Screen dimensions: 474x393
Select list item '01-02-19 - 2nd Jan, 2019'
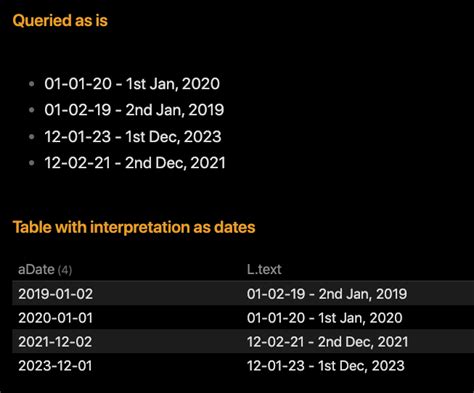click(x=134, y=110)
